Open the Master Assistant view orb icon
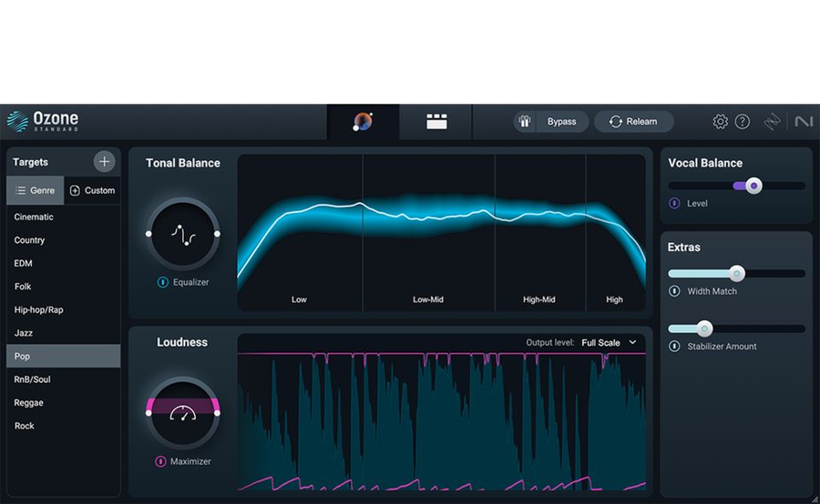This screenshot has height=504, width=820. pyautogui.click(x=363, y=122)
